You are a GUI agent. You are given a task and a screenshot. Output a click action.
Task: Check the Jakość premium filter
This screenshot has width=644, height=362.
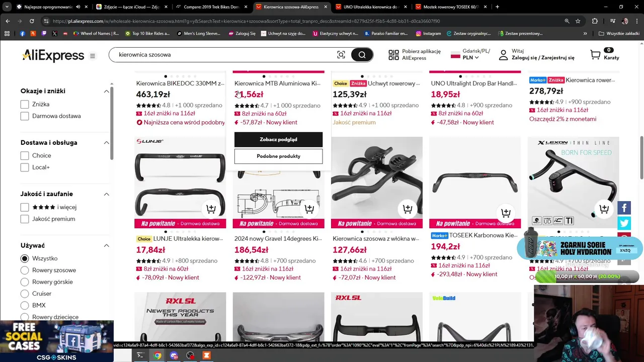tap(25, 219)
